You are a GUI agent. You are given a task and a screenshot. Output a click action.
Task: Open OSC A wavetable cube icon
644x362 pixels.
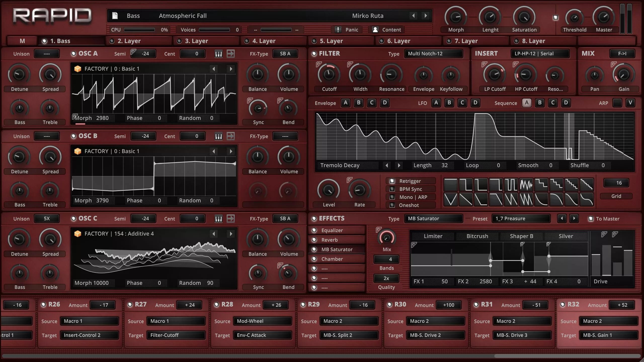78,69
